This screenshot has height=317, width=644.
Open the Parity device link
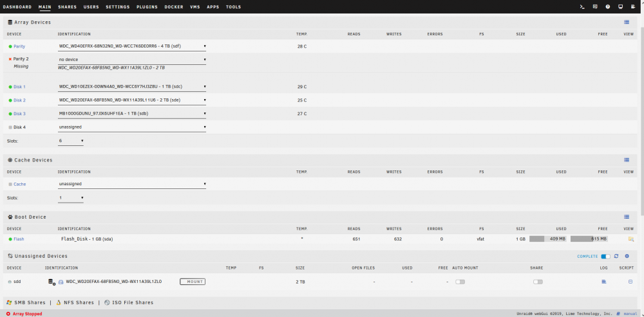(19, 46)
